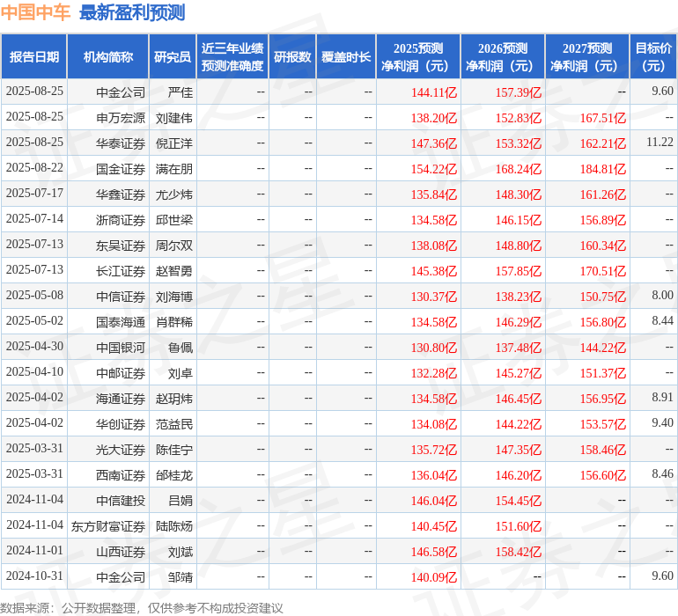
Task: Click the 168.24亿 profit forecast value
Action: coord(518,169)
